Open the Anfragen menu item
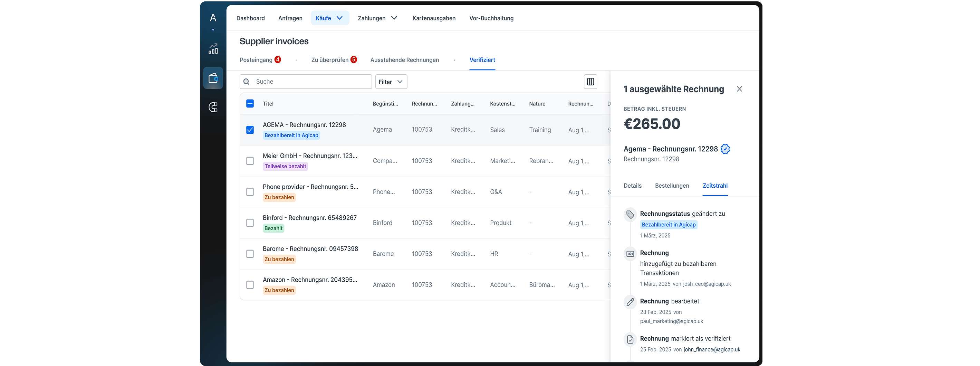The image size is (980, 366). 290,18
